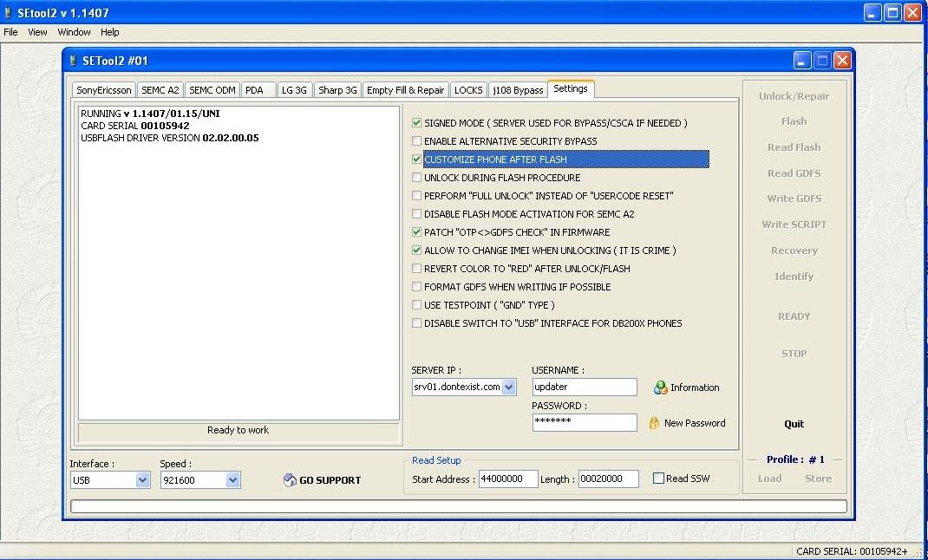The height and width of the screenshot is (560, 928).
Task: Click GO SUPPORT text
Action: (x=330, y=480)
